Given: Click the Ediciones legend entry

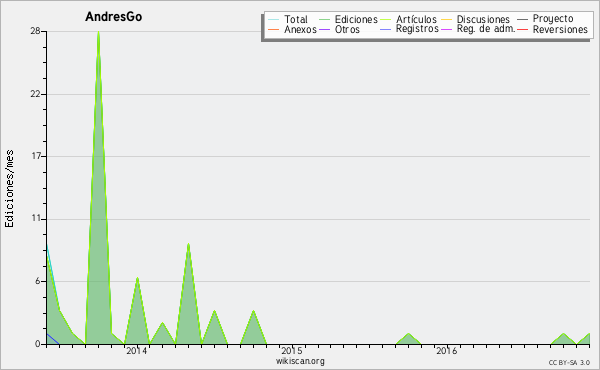Looking at the screenshot, I should [348, 19].
